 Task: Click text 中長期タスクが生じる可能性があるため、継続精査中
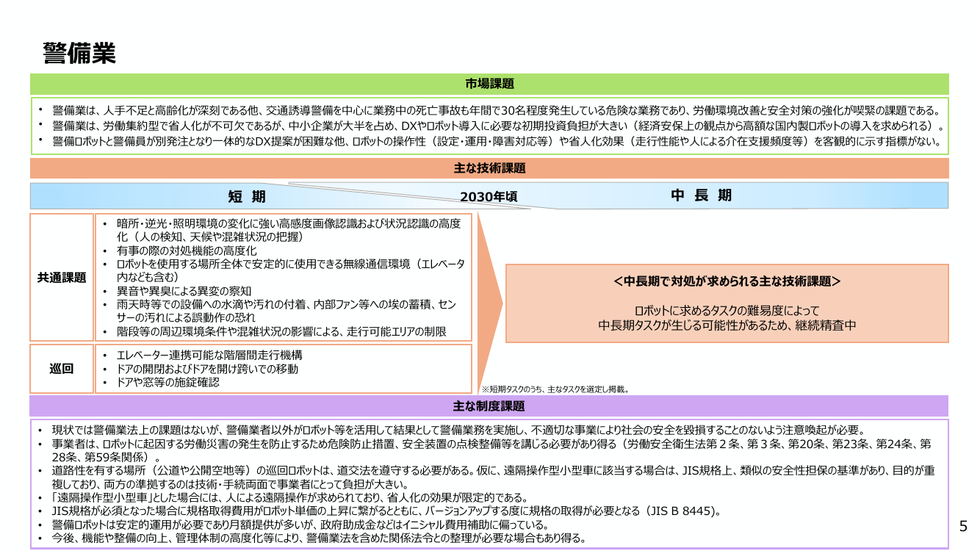(x=727, y=324)
